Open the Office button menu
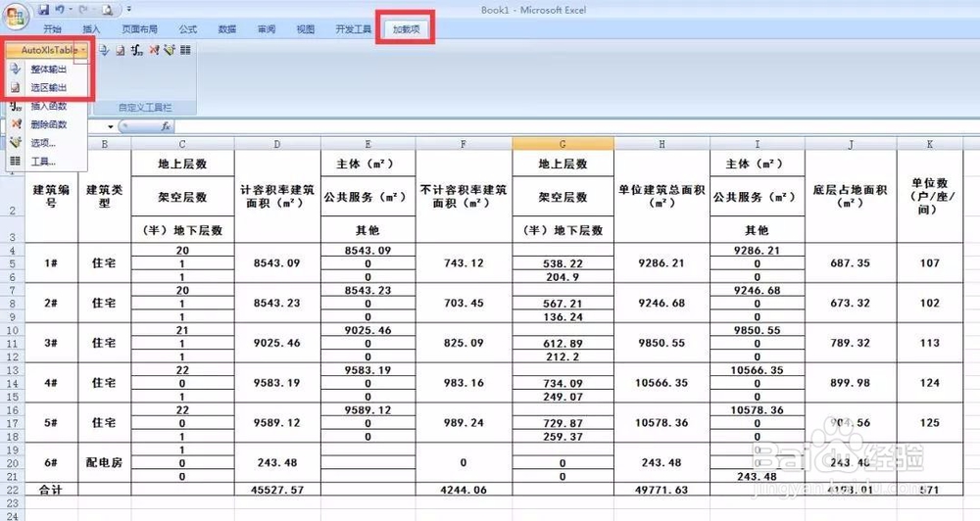 (16, 15)
